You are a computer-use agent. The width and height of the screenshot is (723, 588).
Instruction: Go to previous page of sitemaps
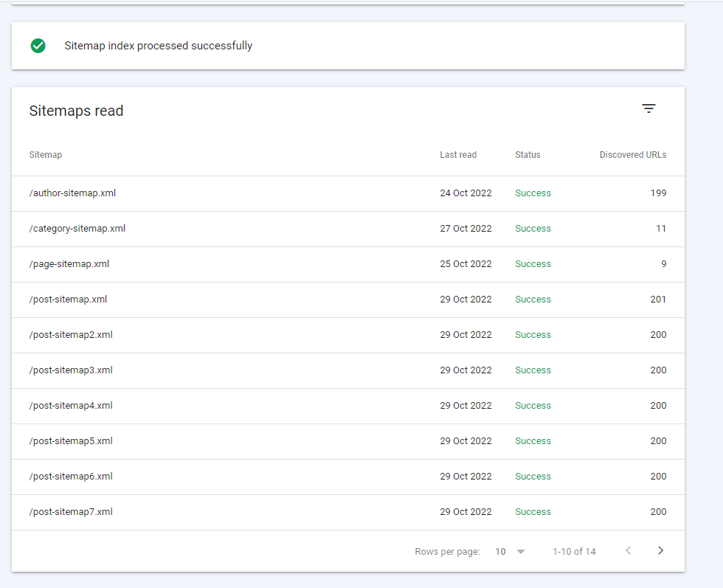coord(628,550)
